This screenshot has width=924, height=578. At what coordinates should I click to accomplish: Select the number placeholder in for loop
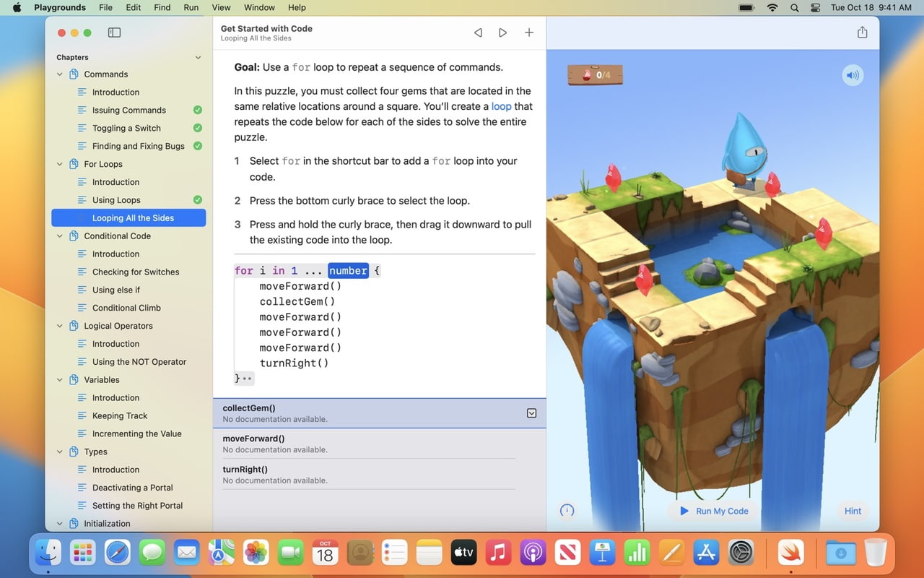pos(348,271)
